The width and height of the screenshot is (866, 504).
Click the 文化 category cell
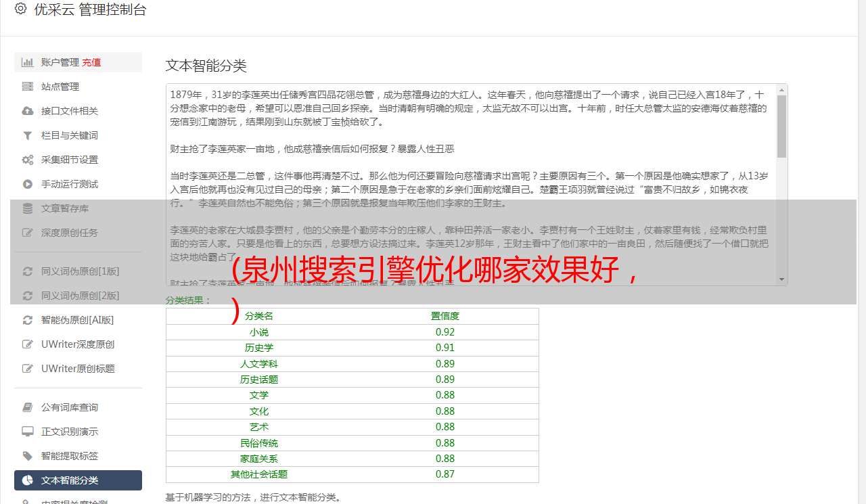pos(259,411)
